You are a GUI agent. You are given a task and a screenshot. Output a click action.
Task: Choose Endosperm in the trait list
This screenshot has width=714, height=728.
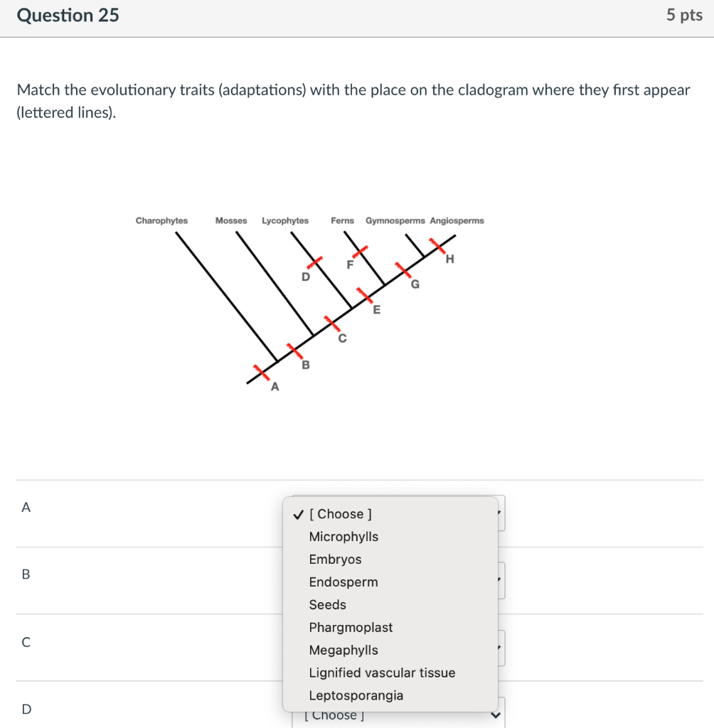[342, 582]
